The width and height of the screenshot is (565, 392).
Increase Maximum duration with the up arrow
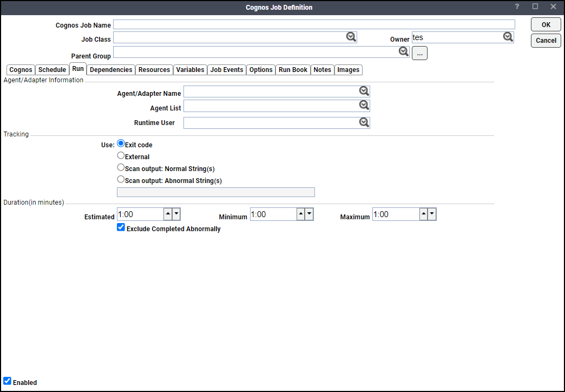point(424,214)
